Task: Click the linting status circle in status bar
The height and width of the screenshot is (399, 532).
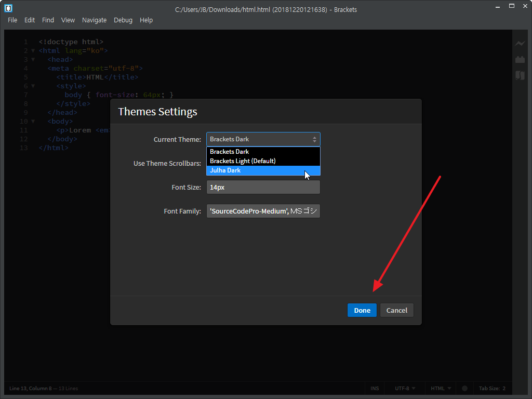Action: (464, 388)
